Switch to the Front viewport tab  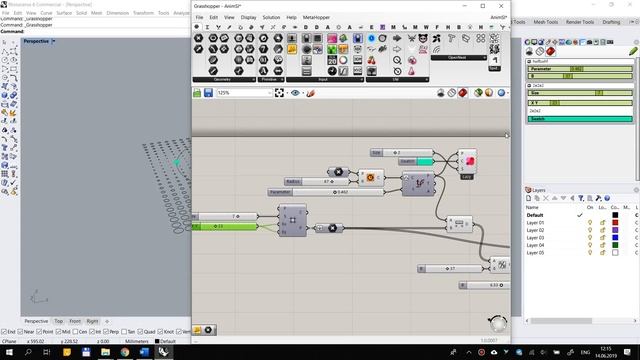pos(75,321)
